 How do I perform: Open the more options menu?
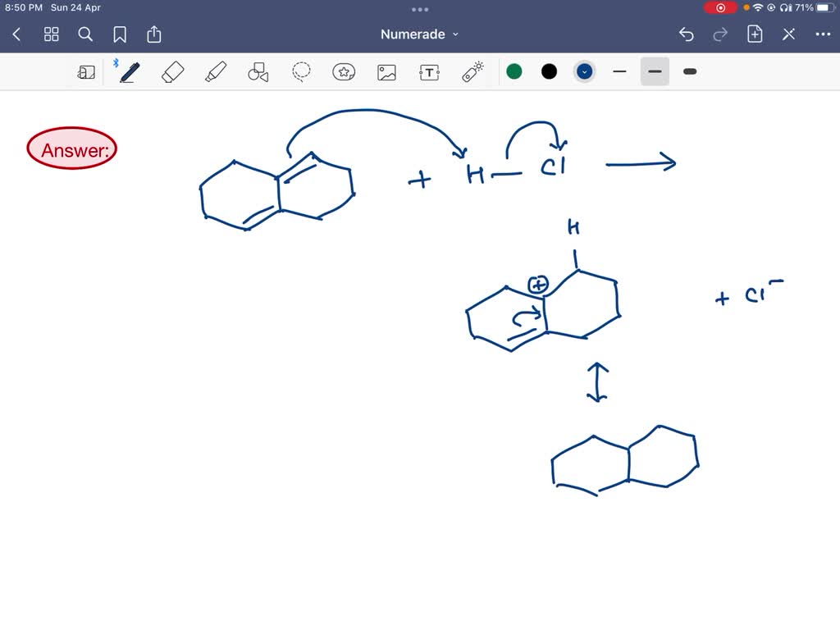(x=823, y=34)
